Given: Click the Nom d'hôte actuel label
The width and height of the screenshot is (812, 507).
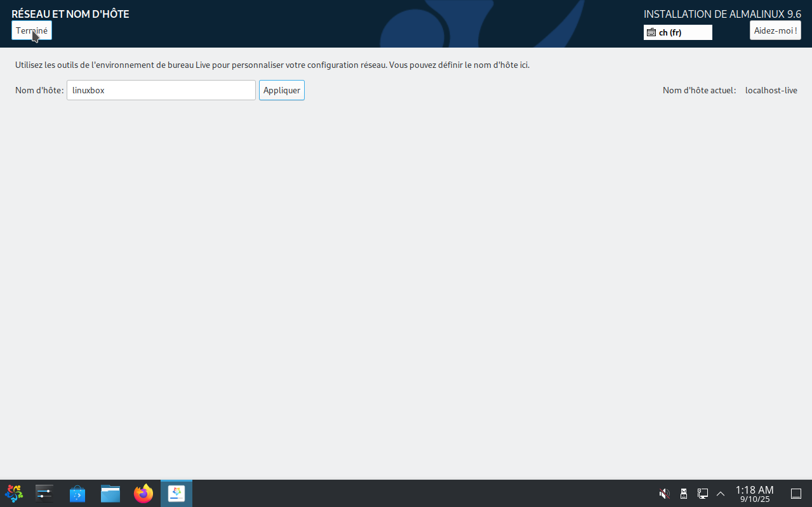Looking at the screenshot, I should (700, 90).
